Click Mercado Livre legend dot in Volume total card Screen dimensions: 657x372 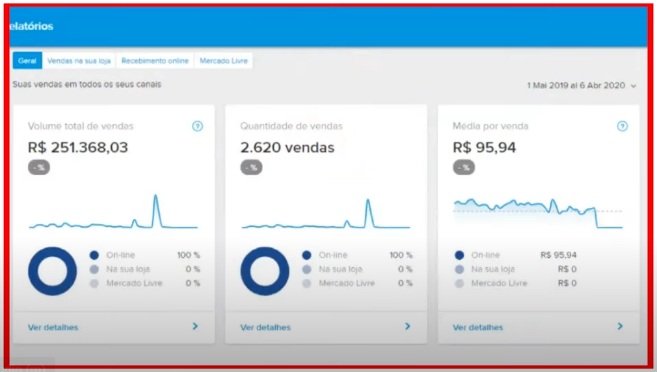click(x=94, y=284)
